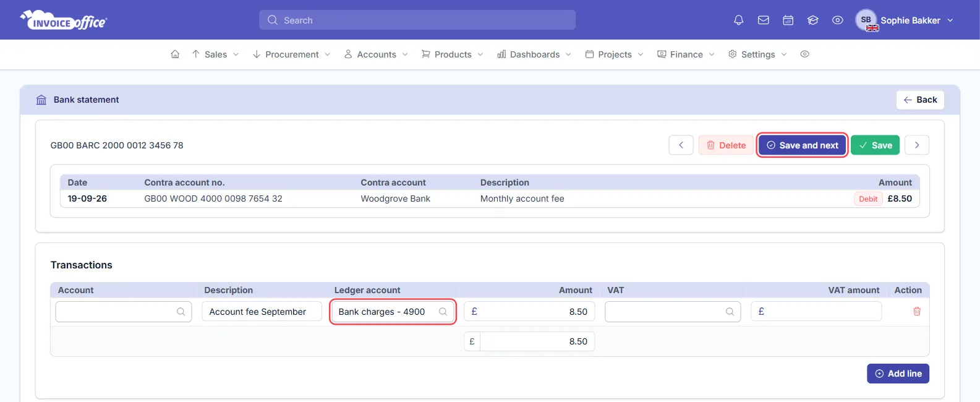Click the Bank statement building icon
Image resolution: width=980 pixels, height=402 pixels.
click(x=41, y=100)
